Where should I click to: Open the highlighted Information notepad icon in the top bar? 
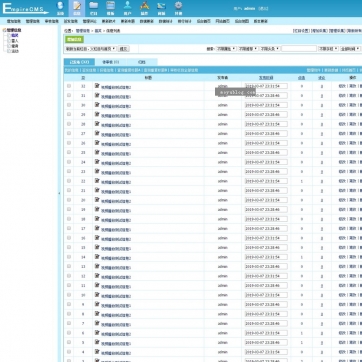[77, 8]
